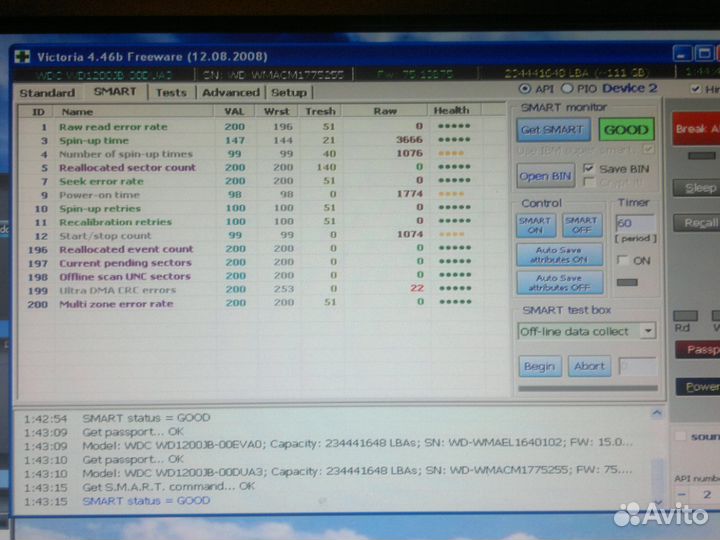Screen dimensions: 720x540
Task: Click the Tresh column header
Action: point(320,111)
